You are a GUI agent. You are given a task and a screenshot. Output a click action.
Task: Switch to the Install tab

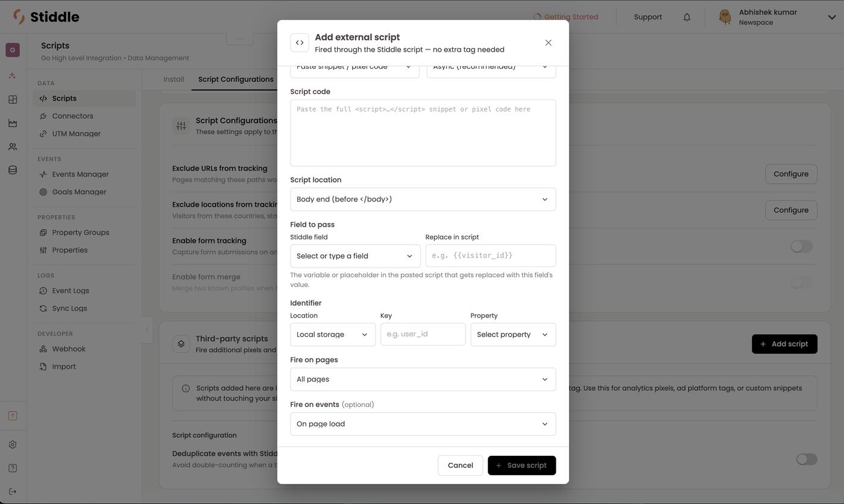(174, 79)
